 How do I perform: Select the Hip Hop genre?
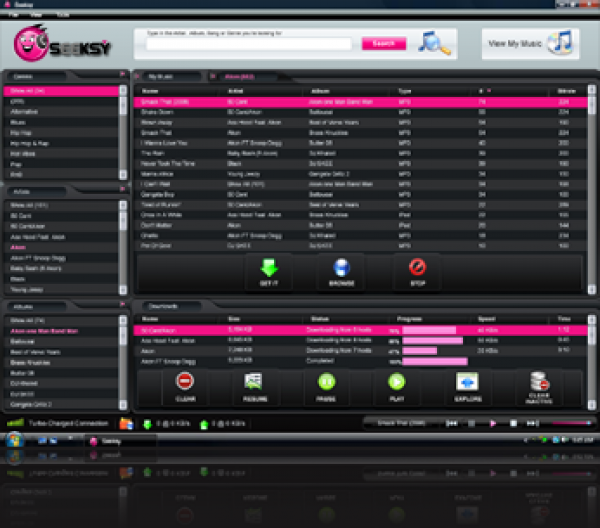point(61,133)
